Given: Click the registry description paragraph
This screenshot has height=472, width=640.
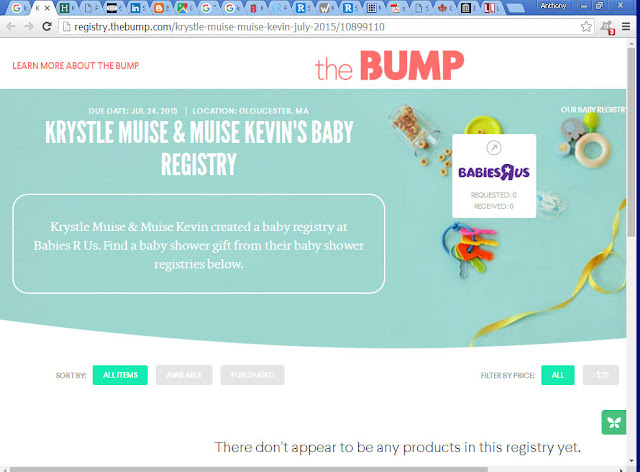Looking at the screenshot, I should (x=199, y=245).
